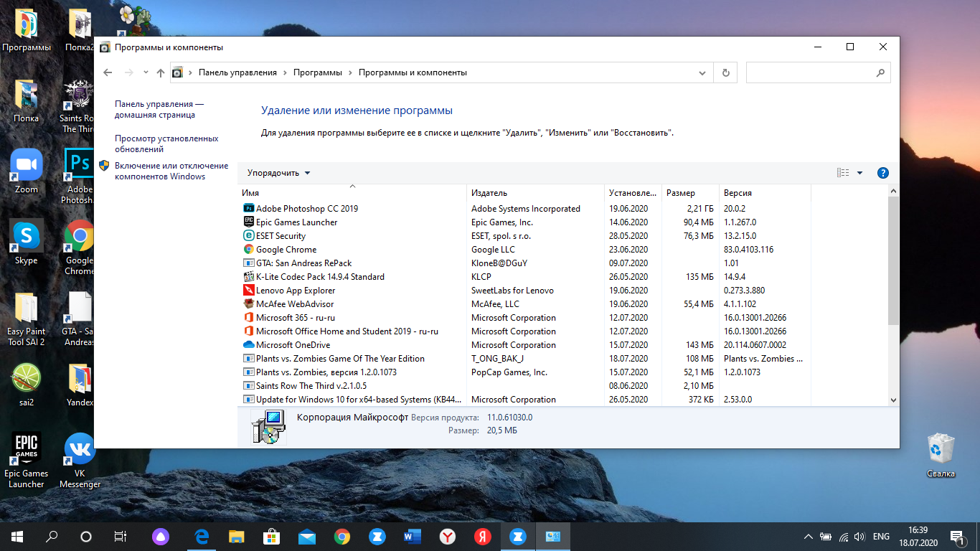This screenshot has height=551, width=980.
Task: Click in the search programs field
Action: pos(811,72)
